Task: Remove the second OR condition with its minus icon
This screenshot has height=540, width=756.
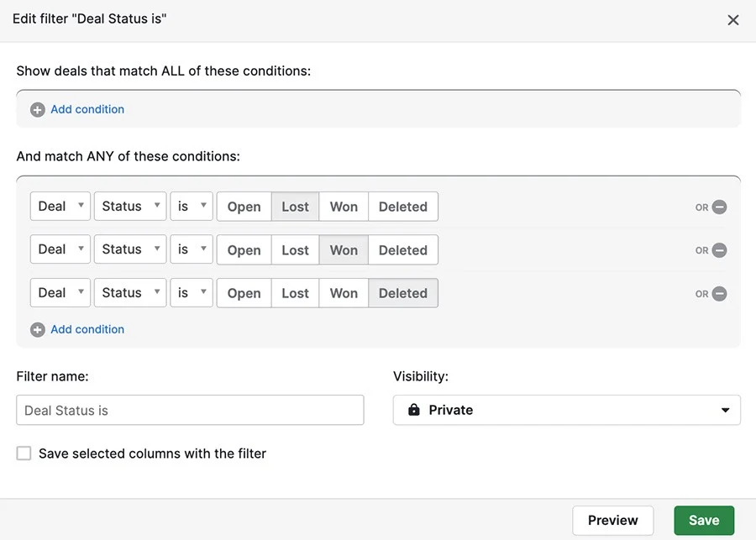Action: point(719,250)
